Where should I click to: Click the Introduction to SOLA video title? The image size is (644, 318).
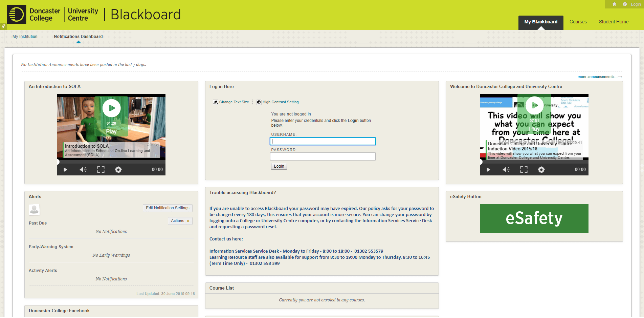pyautogui.click(x=87, y=146)
